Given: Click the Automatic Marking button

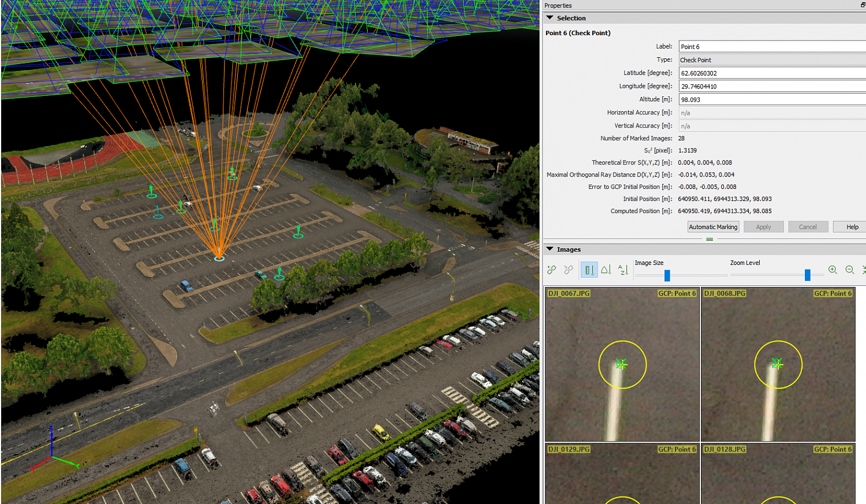Looking at the screenshot, I should 712,226.
